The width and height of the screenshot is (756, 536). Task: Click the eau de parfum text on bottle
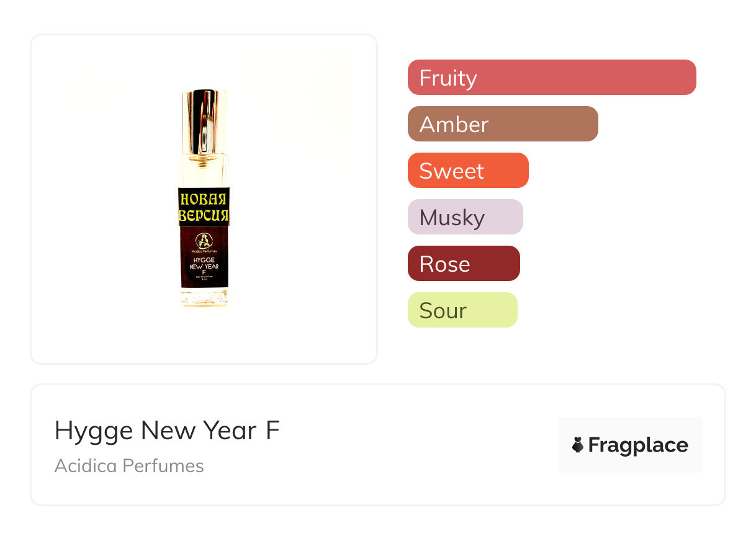click(x=204, y=275)
